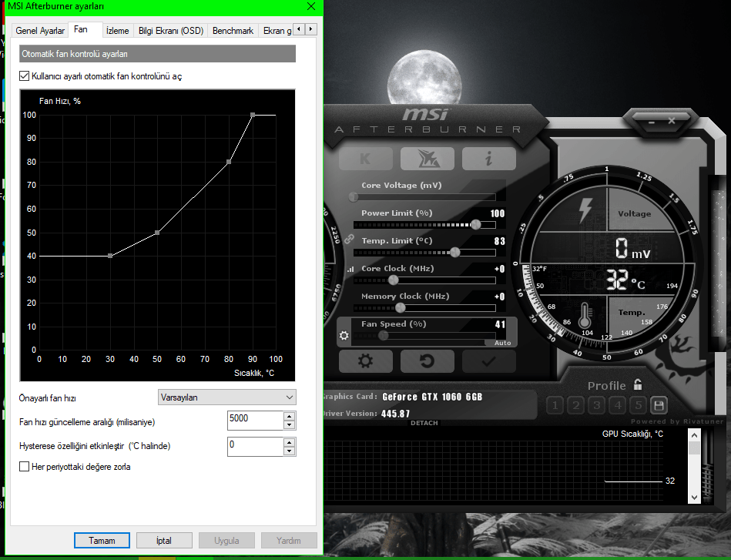Select profile slot 5

[639, 405]
